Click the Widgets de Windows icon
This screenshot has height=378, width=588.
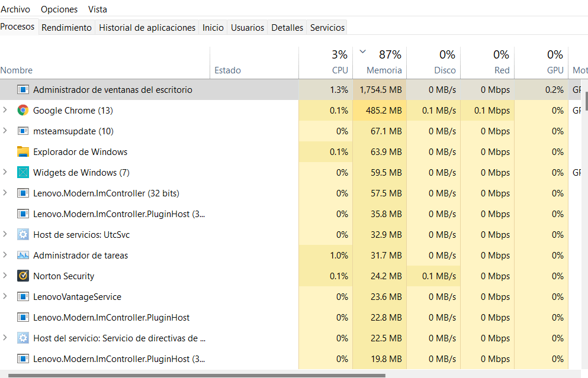point(23,172)
